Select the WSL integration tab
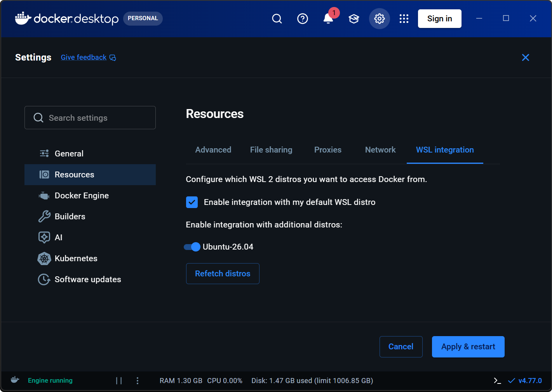This screenshot has width=552, height=392. tap(445, 150)
